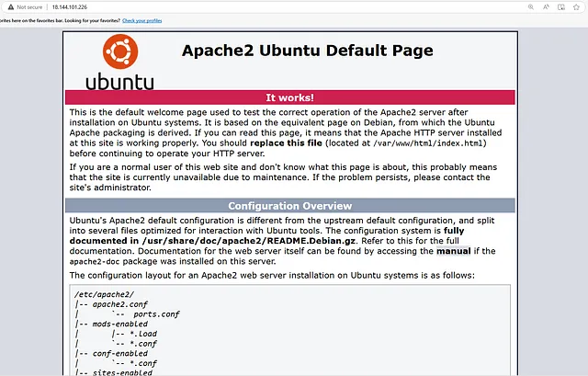Click the address bar showing 18.144.101.226

click(70, 7)
